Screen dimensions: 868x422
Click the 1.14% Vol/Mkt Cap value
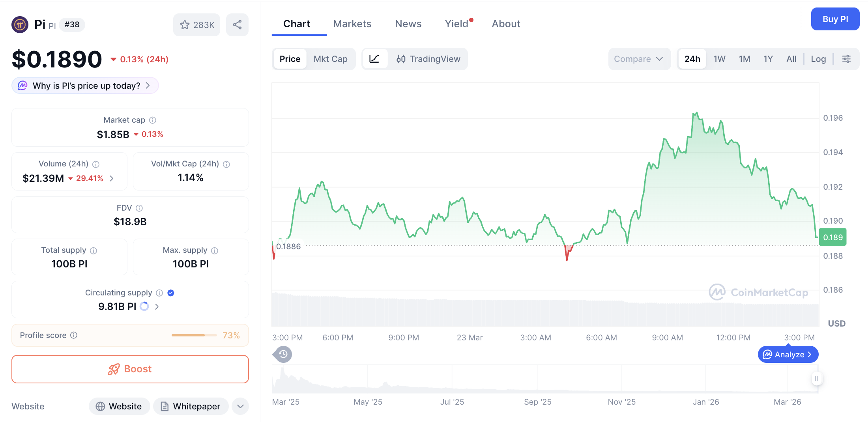[x=191, y=178]
